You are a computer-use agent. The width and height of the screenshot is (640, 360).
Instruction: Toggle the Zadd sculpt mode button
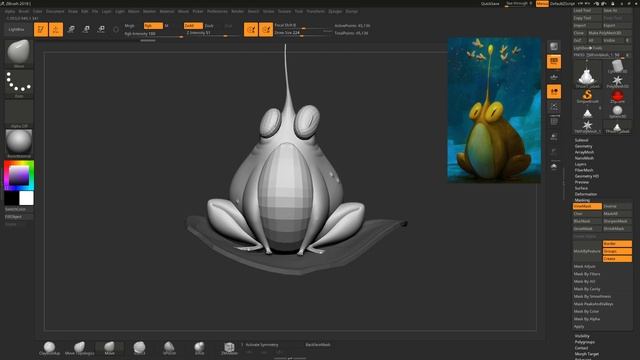193,26
